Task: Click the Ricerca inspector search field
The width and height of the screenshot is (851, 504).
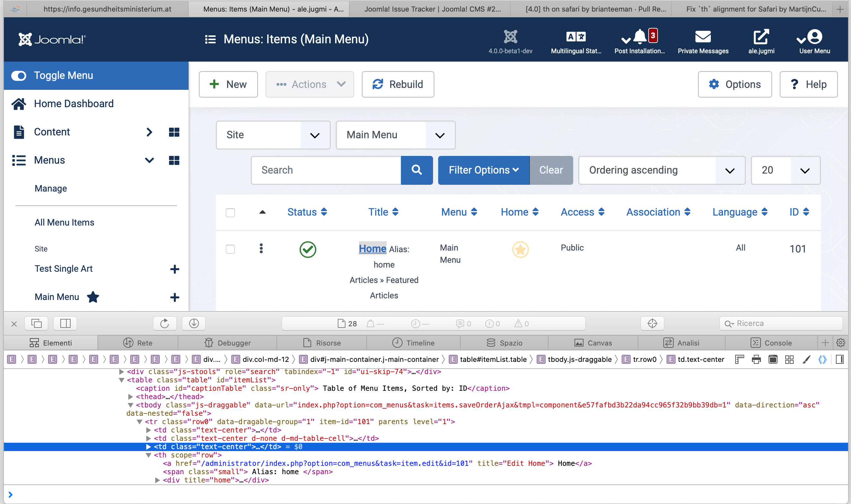Action: pos(781,323)
